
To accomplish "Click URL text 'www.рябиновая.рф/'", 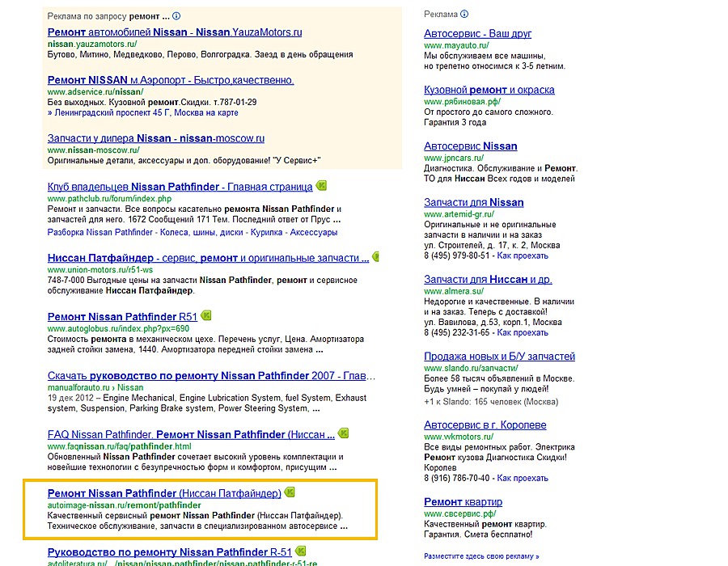I will pos(463,102).
